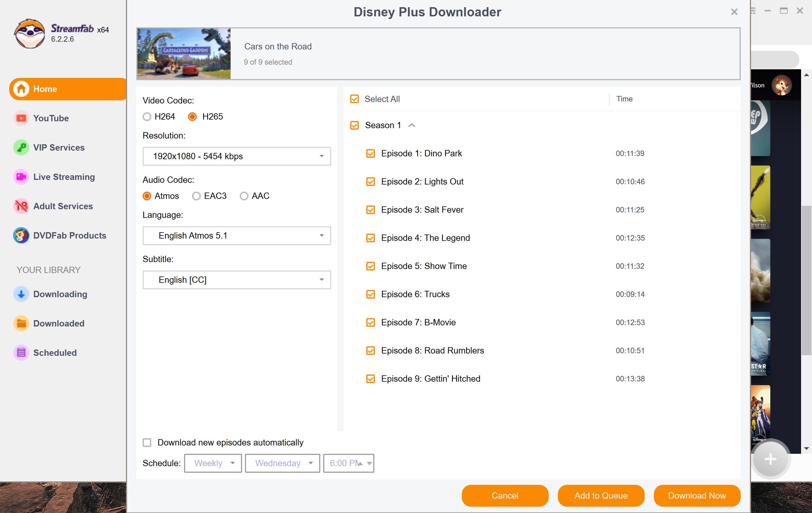Click the YouTube sidebar icon
The image size is (812, 513).
click(x=21, y=118)
